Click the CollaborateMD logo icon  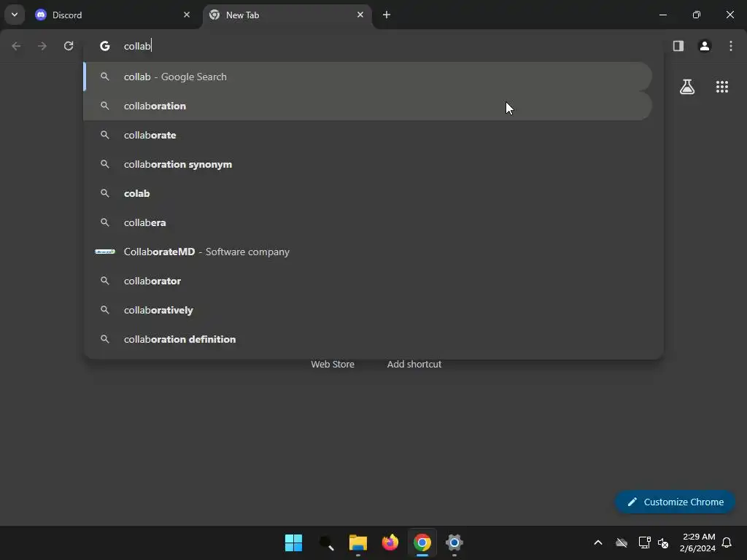tap(105, 252)
